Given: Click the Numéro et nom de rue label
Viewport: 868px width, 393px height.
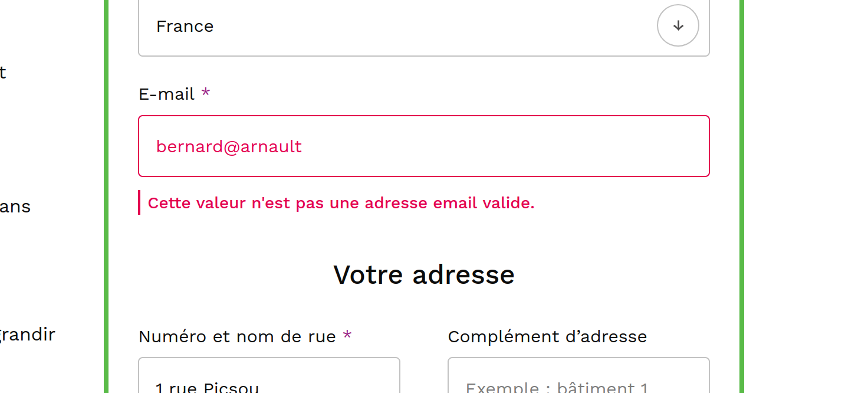Looking at the screenshot, I should coord(237,336).
